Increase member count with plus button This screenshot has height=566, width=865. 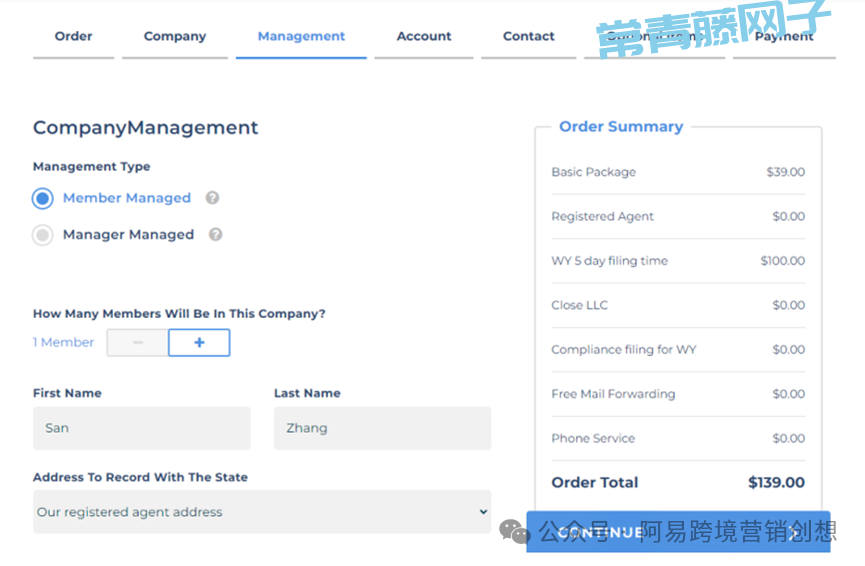coord(199,343)
